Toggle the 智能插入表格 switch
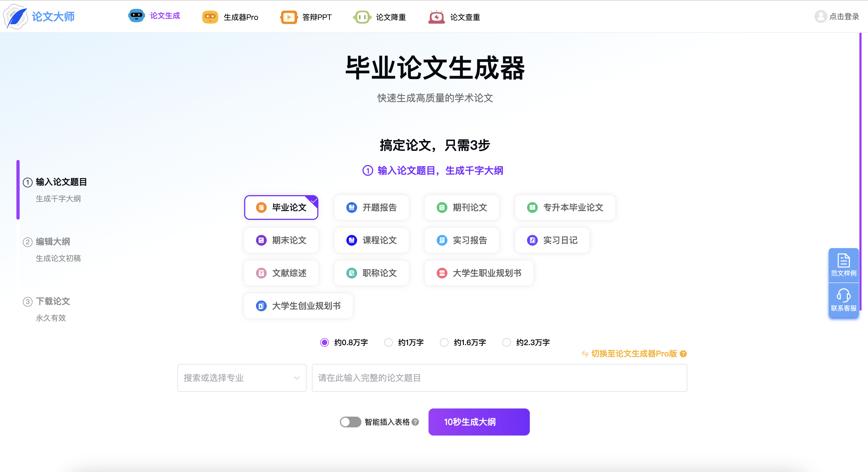 click(x=350, y=422)
